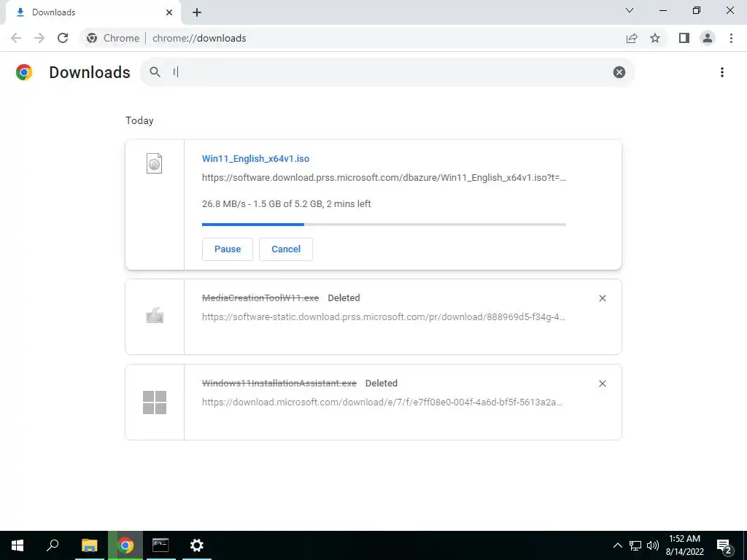Open the volume tray icon
Viewport: 747px width, 560px height.
(653, 545)
